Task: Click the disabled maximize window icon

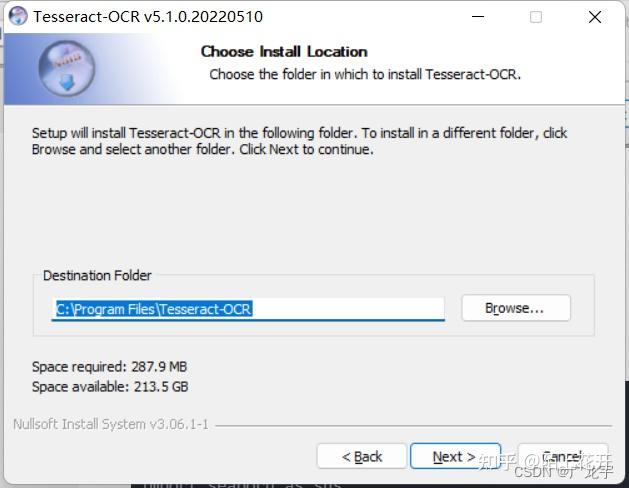Action: coord(536,17)
